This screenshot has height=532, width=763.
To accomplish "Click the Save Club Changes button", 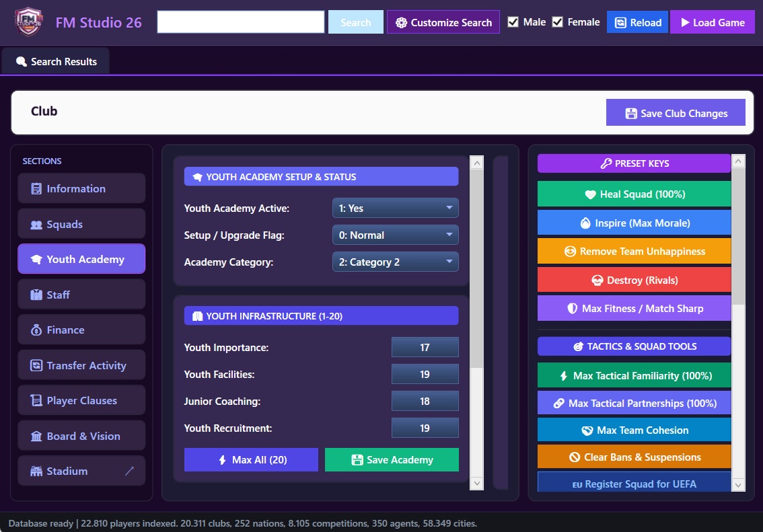I will coord(676,113).
